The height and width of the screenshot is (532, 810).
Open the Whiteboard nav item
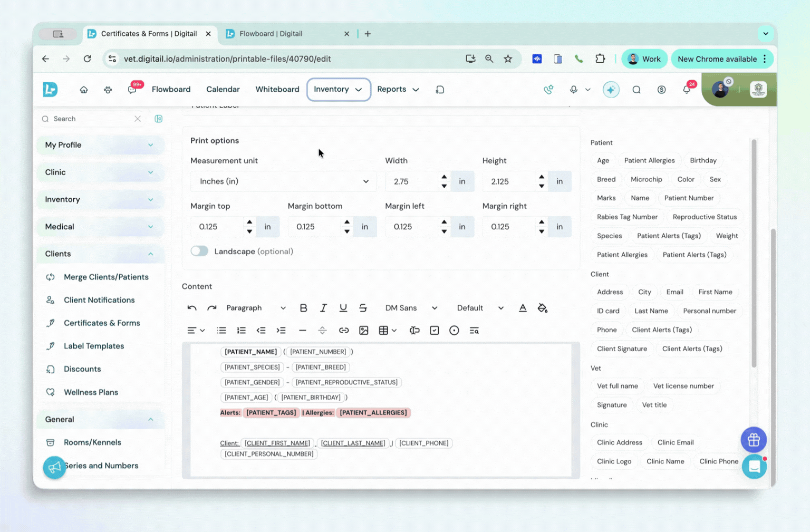(277, 90)
